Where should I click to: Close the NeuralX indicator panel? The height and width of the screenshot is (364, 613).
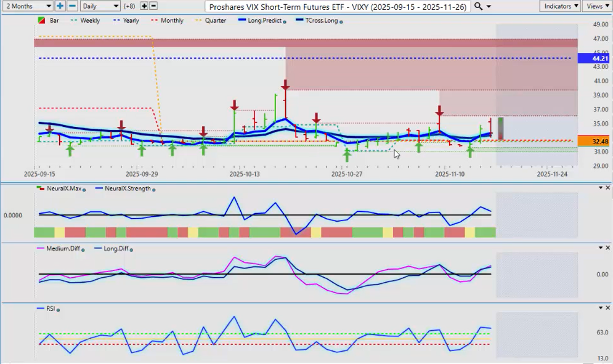coord(608,187)
